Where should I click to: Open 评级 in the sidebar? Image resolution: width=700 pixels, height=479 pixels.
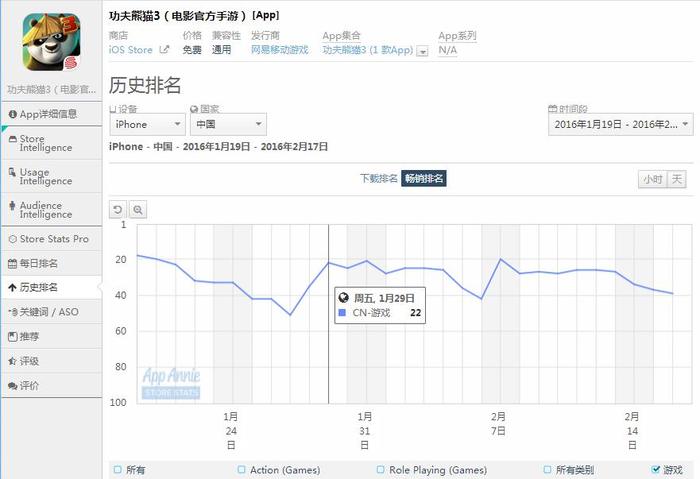[x=51, y=361]
